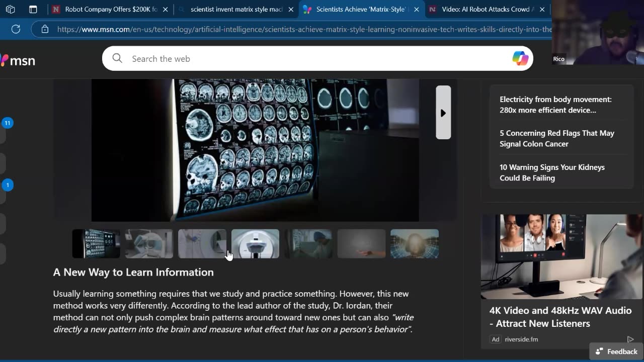Open Copilot from the search bar
Viewport: 644px width, 362px height.
pyautogui.click(x=520, y=58)
